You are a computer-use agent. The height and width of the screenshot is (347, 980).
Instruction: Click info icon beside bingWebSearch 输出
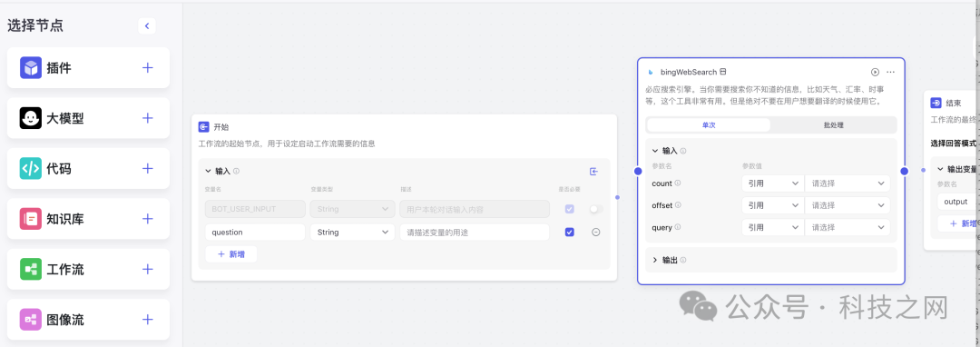[x=683, y=260]
